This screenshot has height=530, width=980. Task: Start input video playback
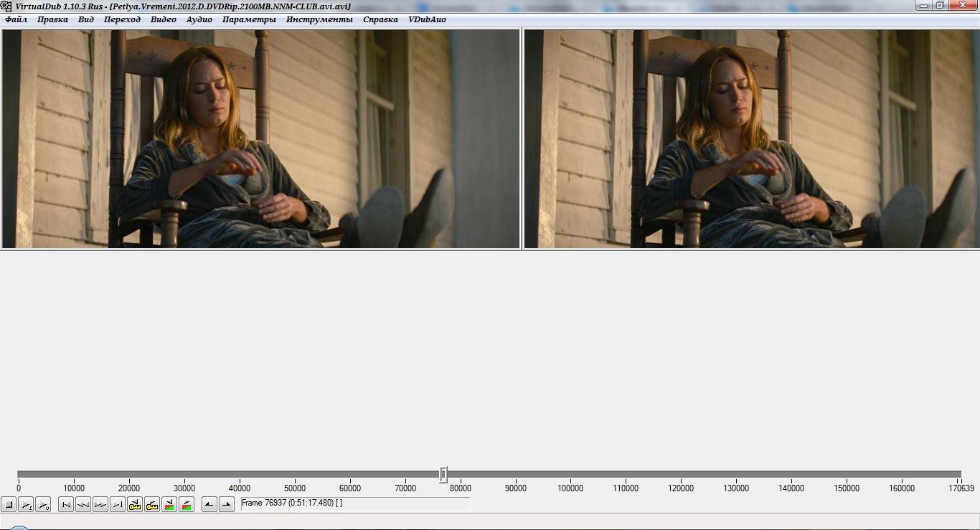(26, 504)
